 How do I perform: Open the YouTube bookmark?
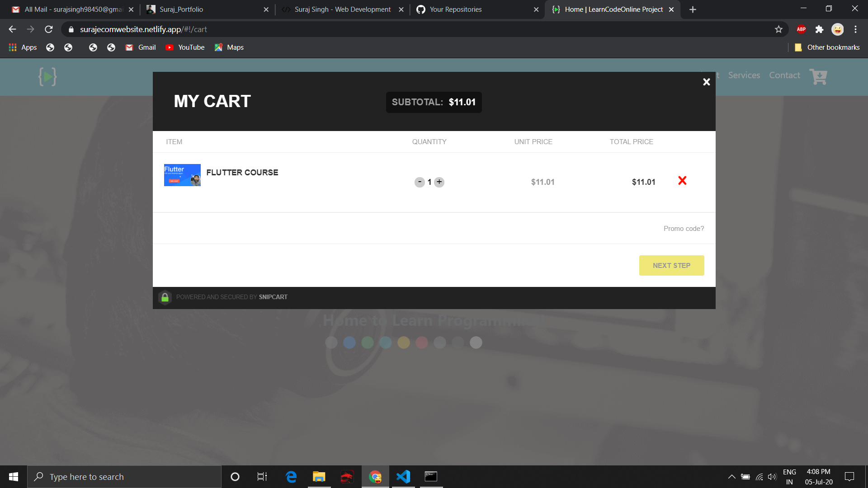point(185,47)
